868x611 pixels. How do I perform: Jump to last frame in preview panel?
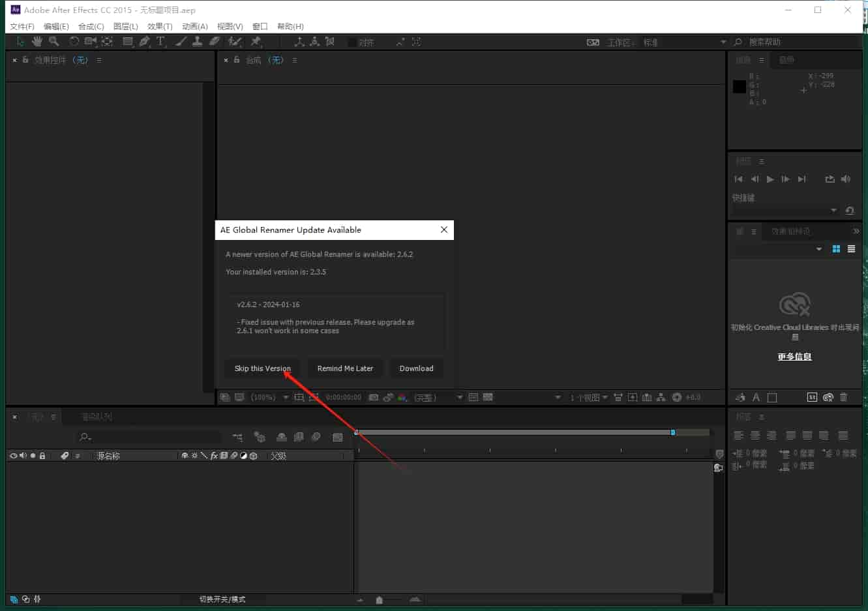click(802, 179)
